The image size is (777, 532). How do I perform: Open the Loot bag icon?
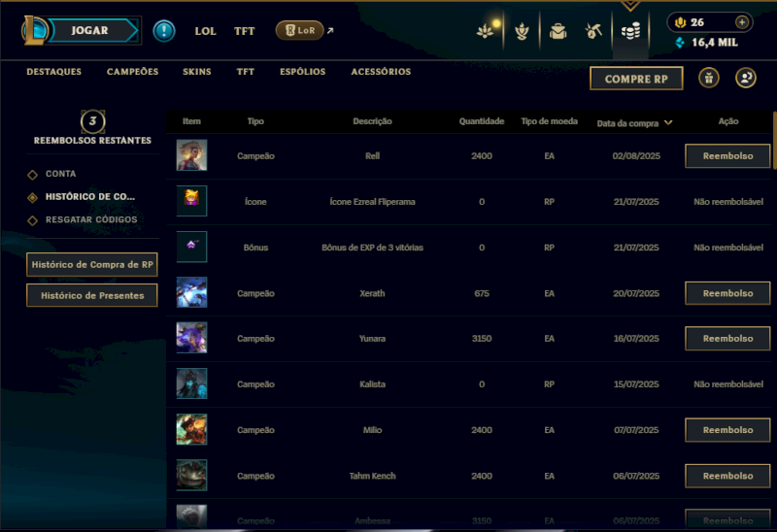click(557, 31)
